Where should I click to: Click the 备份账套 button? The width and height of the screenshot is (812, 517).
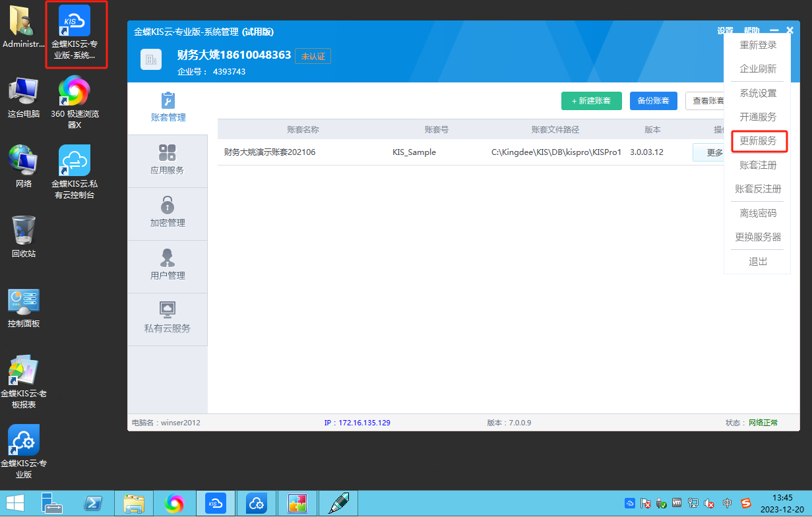click(x=654, y=101)
